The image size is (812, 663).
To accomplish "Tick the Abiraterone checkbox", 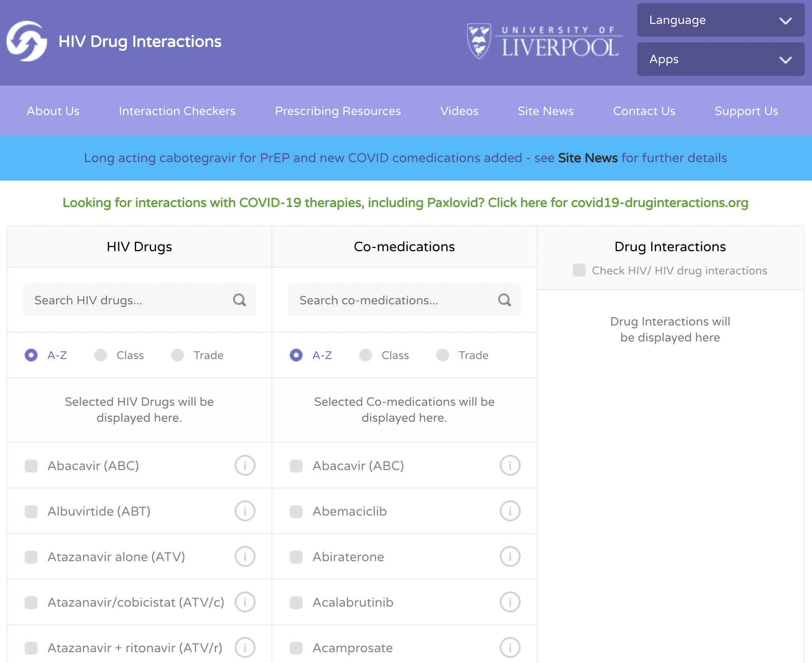I will click(296, 557).
